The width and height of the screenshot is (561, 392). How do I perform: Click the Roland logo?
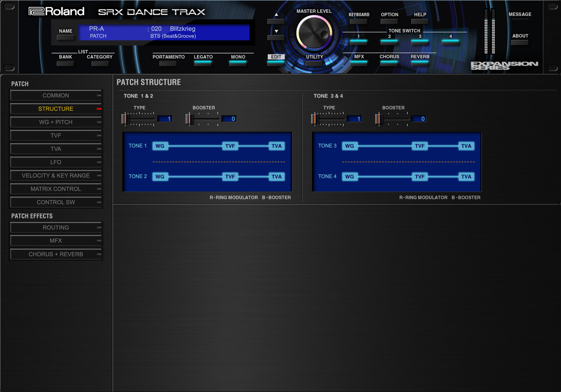[x=57, y=12]
